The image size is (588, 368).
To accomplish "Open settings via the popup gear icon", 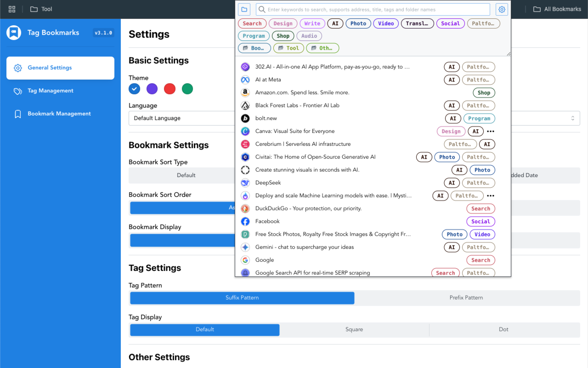I will (x=502, y=9).
